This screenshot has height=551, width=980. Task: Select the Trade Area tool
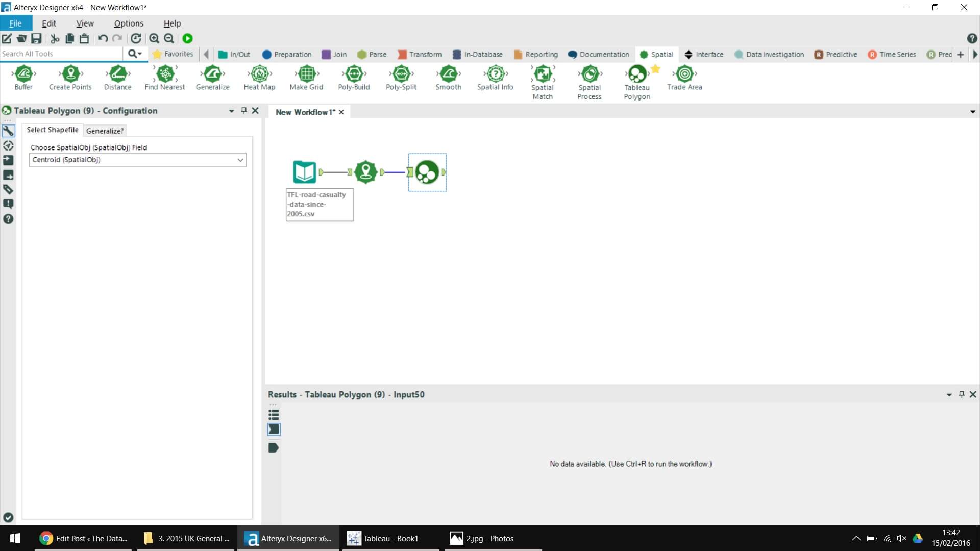pyautogui.click(x=684, y=74)
